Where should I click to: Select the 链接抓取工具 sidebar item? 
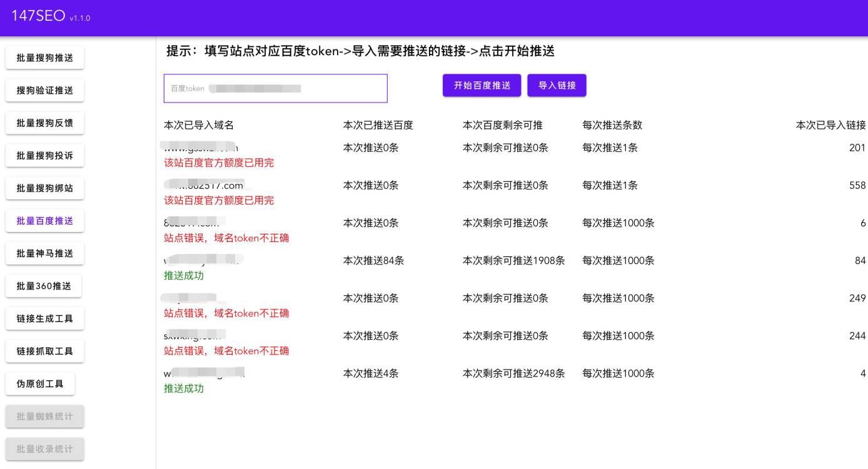44,351
